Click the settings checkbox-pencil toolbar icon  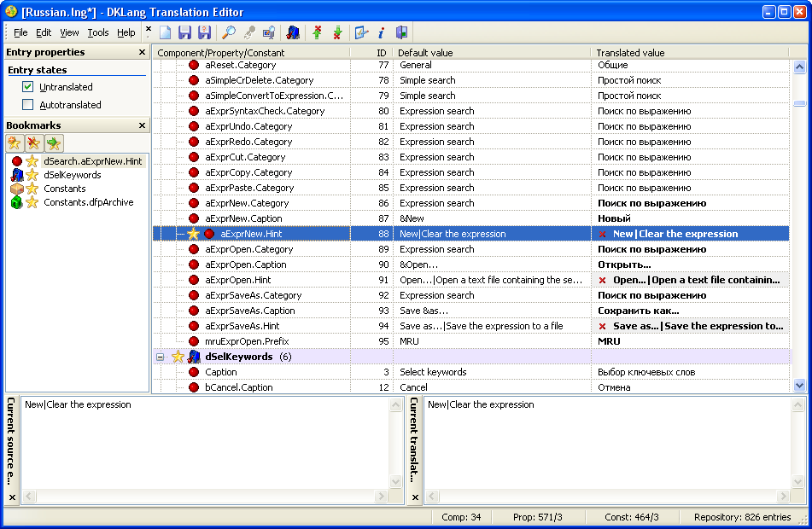click(361, 32)
